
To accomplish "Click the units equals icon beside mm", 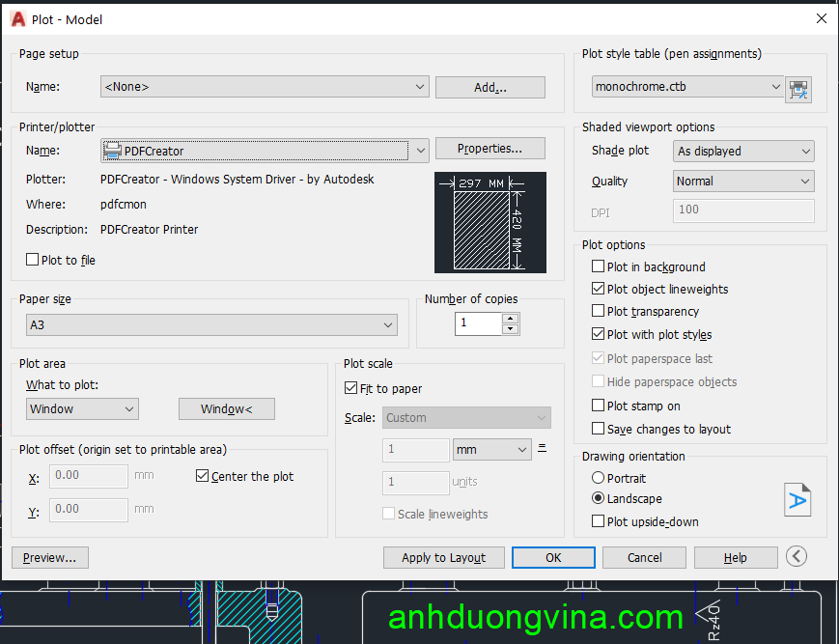I will click(543, 448).
